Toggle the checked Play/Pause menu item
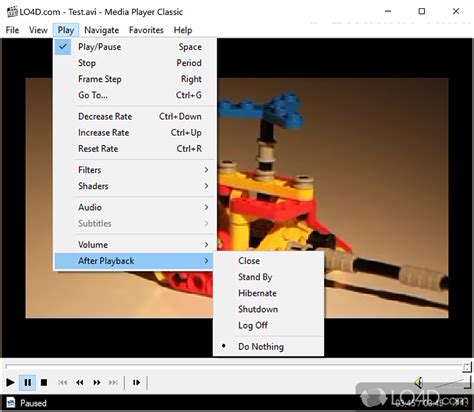 coord(135,47)
